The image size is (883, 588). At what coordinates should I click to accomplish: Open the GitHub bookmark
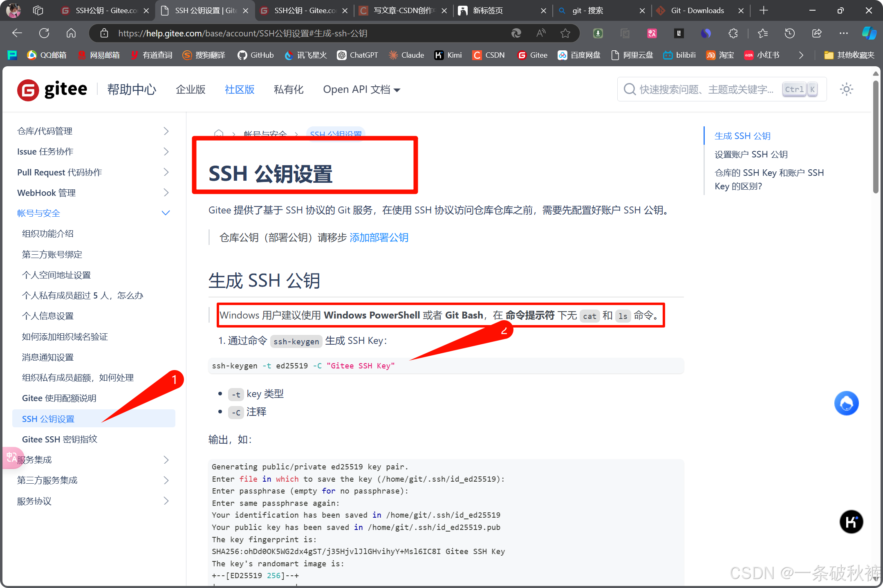pos(255,55)
